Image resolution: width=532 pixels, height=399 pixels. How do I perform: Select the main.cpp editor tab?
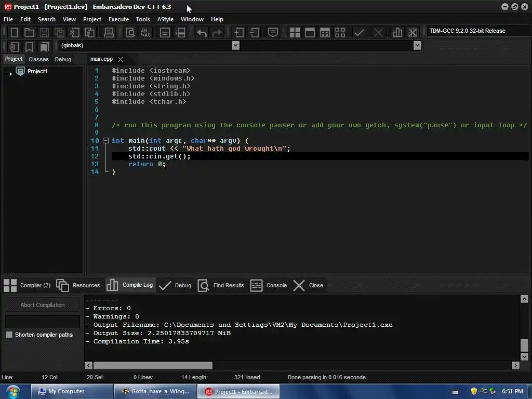101,59
